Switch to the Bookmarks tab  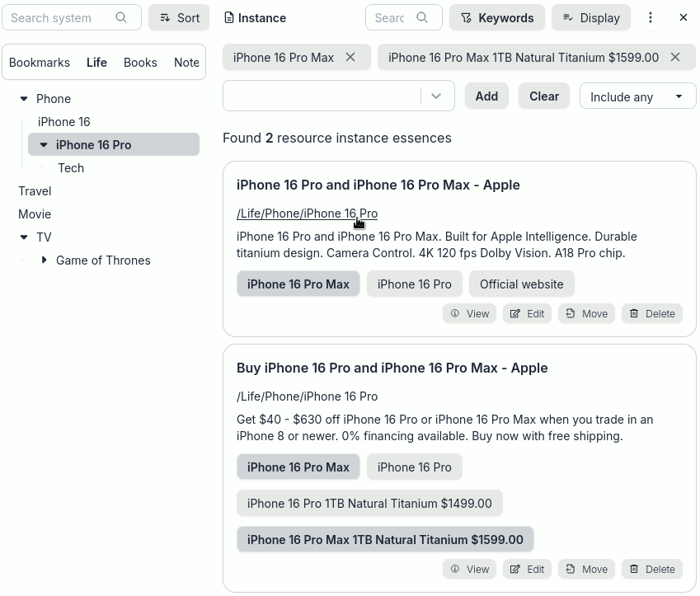point(40,62)
